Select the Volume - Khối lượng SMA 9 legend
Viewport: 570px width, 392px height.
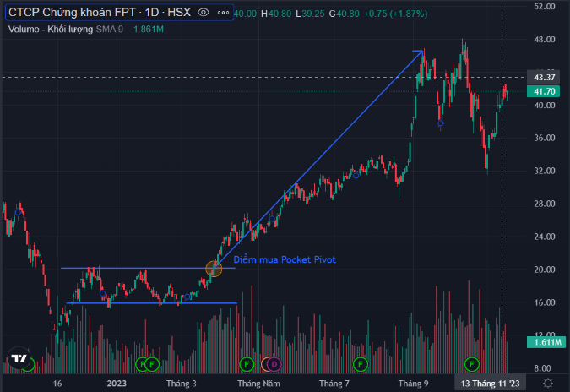coord(65,29)
